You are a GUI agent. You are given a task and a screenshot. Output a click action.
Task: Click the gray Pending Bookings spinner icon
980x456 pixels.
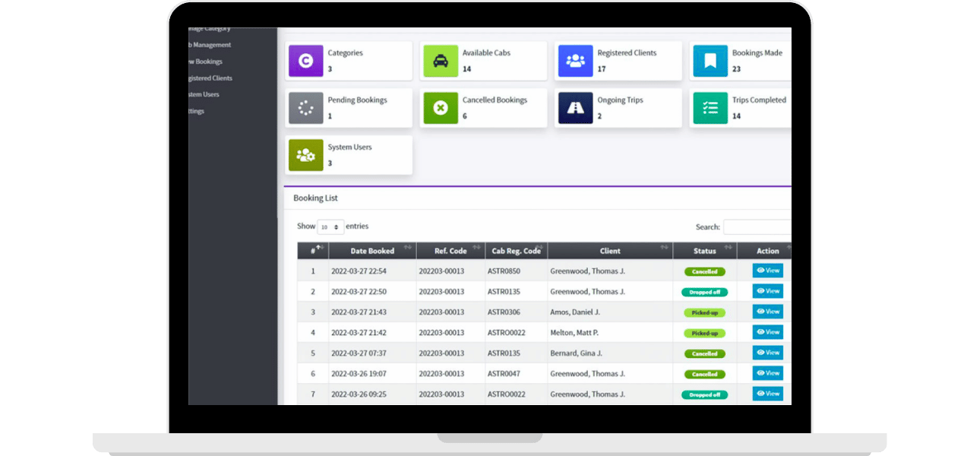(306, 109)
